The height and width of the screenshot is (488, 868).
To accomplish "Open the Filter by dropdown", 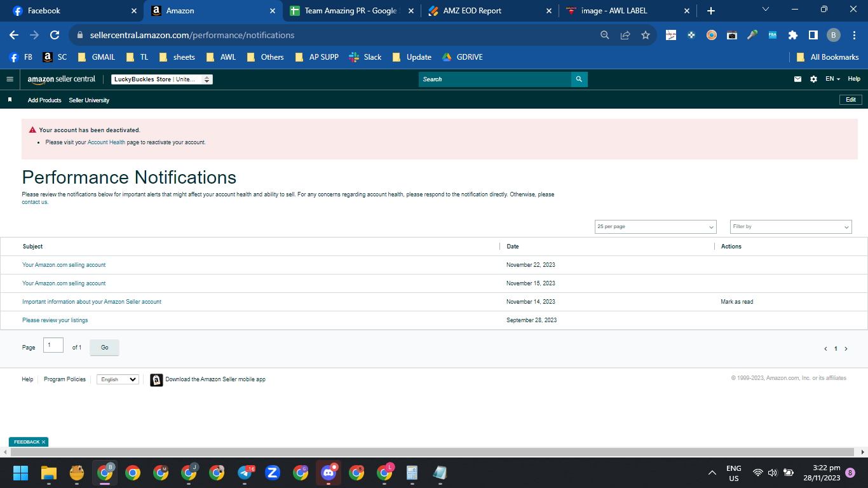I will tap(791, 227).
